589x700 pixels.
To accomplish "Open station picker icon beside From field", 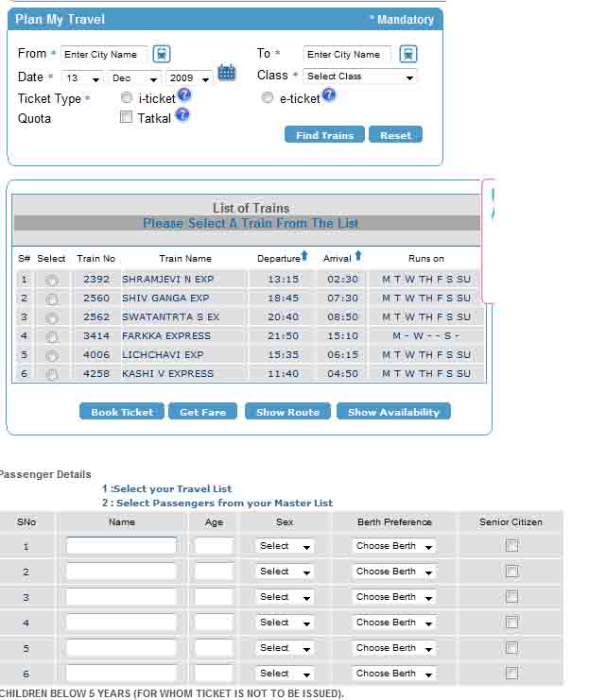I will 162,54.
